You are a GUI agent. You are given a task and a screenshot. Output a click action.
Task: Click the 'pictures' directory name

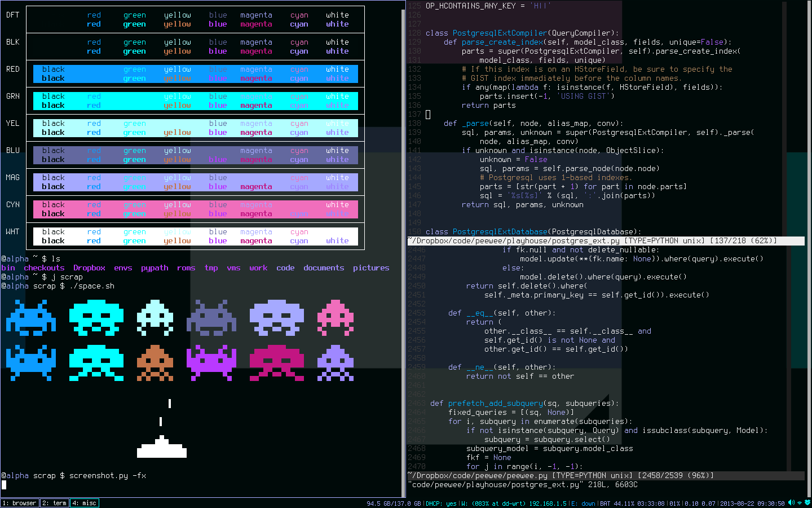[x=371, y=268]
